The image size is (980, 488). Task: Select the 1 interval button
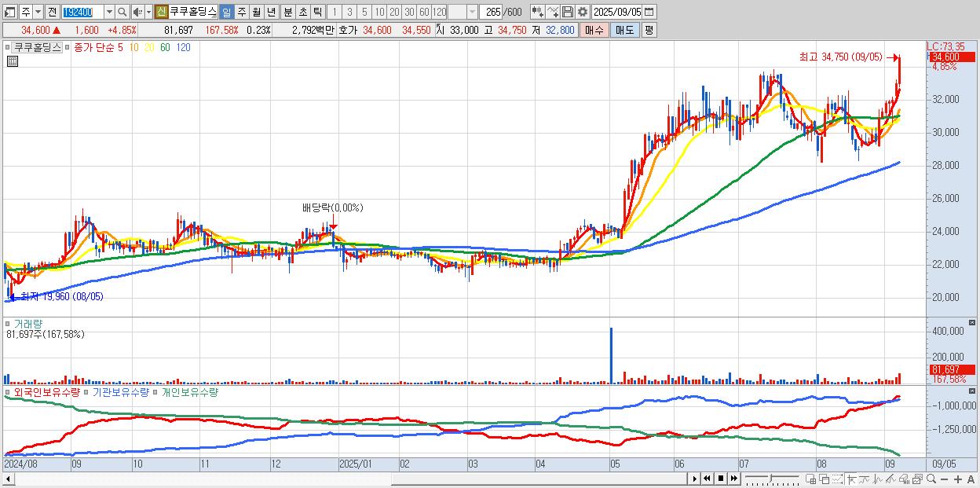[334, 12]
